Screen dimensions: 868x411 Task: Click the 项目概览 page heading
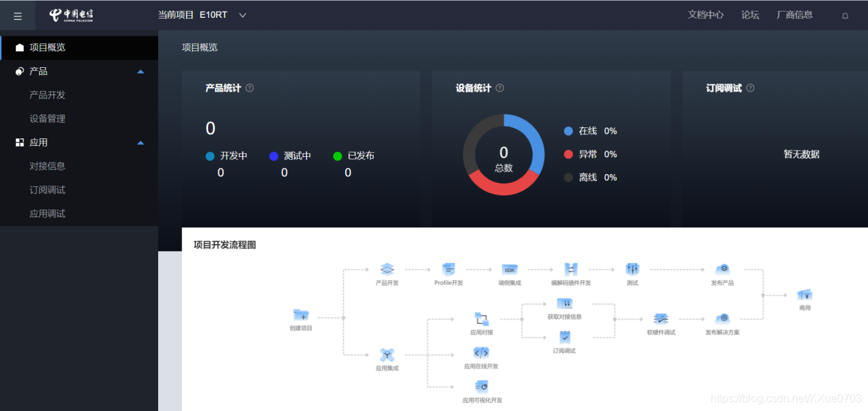point(200,47)
